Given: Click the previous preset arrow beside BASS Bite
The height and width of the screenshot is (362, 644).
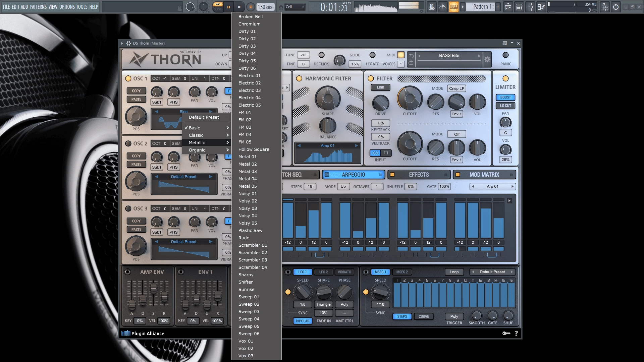Looking at the screenshot, I should (419, 56).
